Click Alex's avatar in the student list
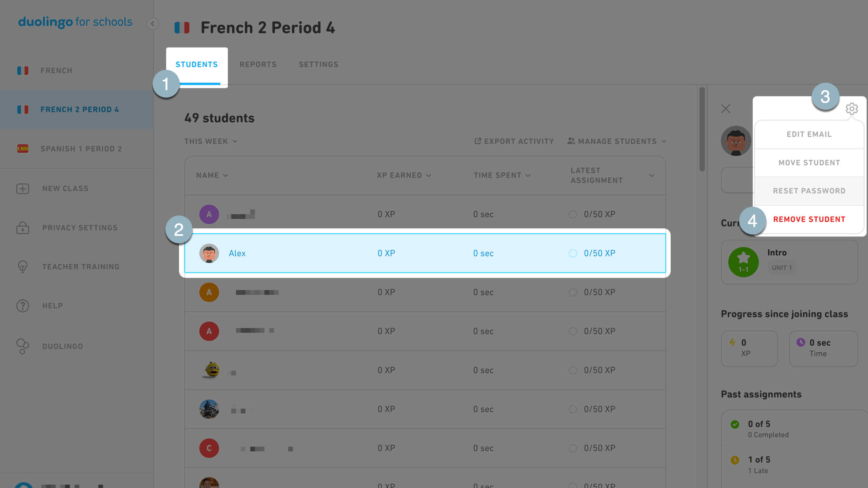868x488 pixels. pos(209,253)
